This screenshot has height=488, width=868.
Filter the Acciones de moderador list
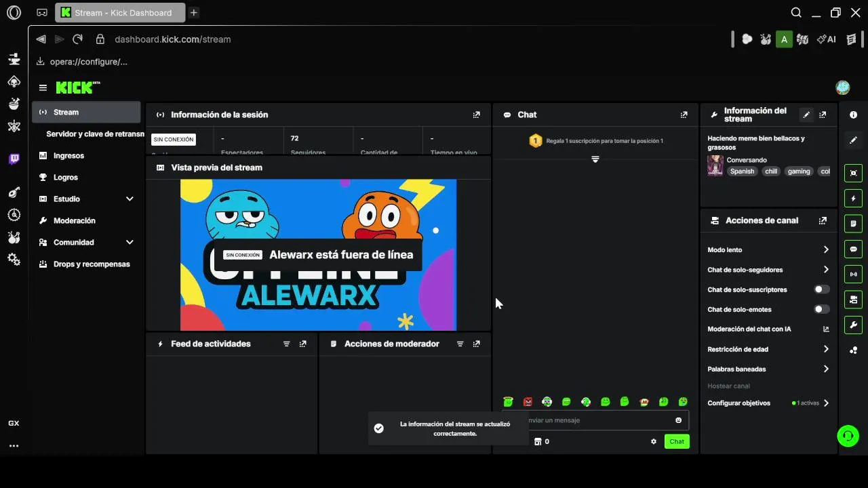coord(460,344)
